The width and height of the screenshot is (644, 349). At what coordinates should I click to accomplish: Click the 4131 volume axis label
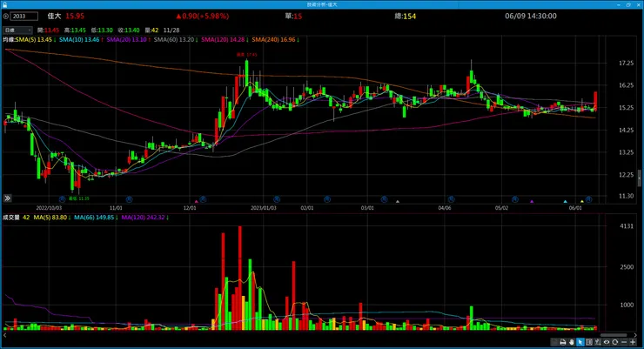coord(627,226)
